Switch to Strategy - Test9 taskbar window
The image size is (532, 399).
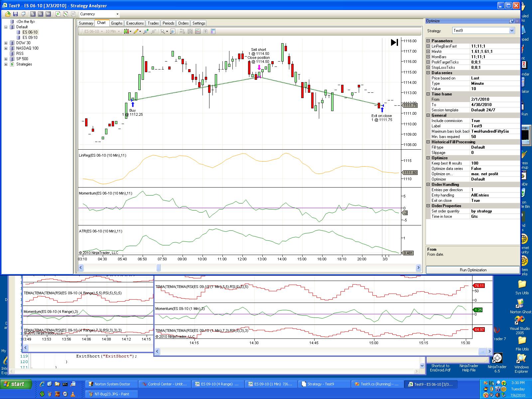[325, 384]
